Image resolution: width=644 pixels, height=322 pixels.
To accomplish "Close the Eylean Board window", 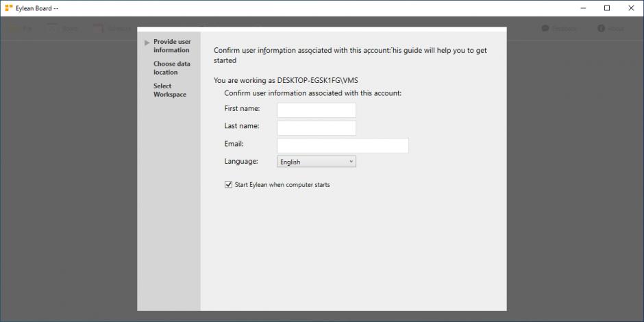I will tap(631, 8).
